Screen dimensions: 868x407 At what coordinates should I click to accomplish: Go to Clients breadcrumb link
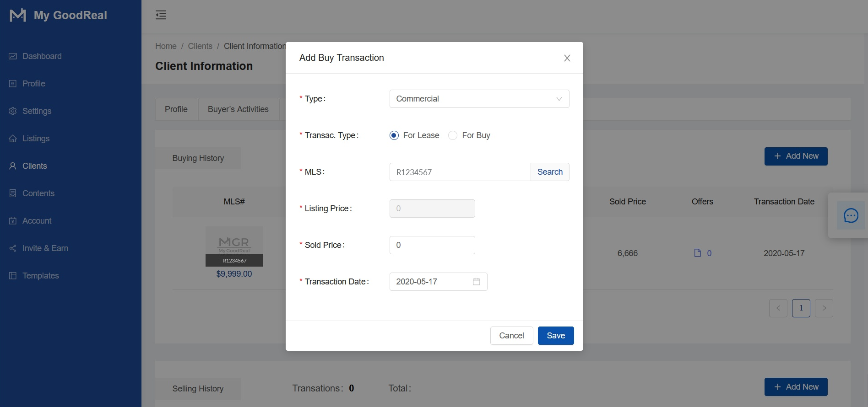200,46
